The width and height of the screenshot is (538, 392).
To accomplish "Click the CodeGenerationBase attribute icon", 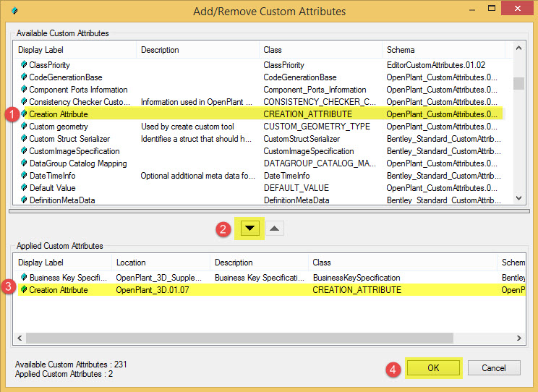I will tap(24, 77).
